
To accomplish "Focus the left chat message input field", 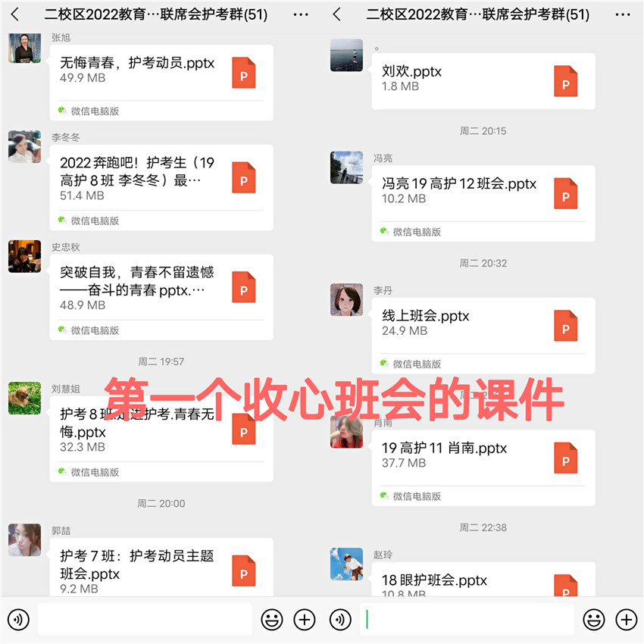I will [145, 619].
